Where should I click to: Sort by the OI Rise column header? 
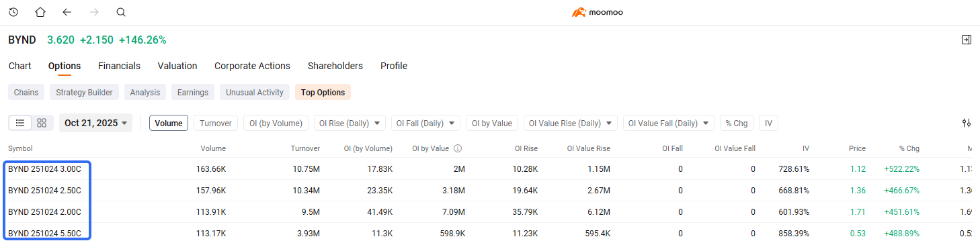tap(526, 148)
